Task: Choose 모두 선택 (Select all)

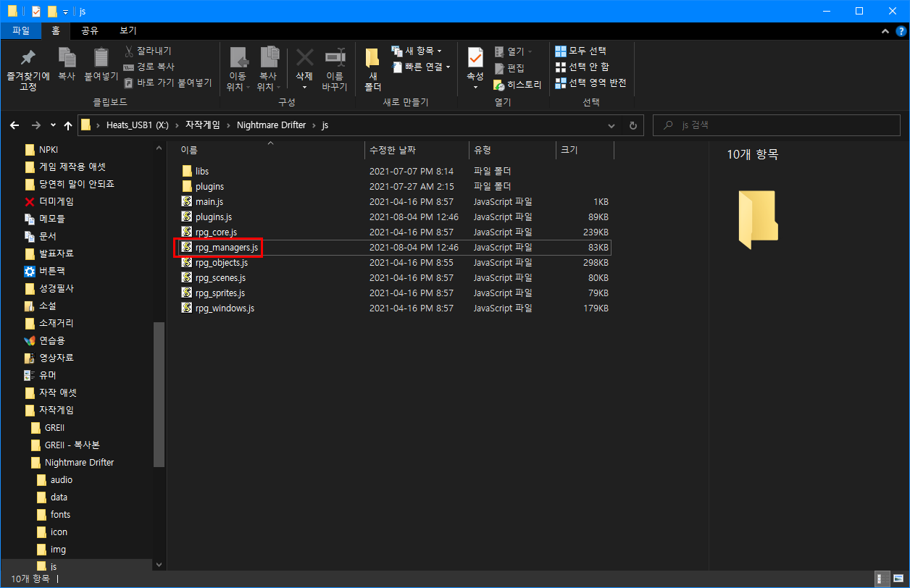Action: tap(581, 51)
